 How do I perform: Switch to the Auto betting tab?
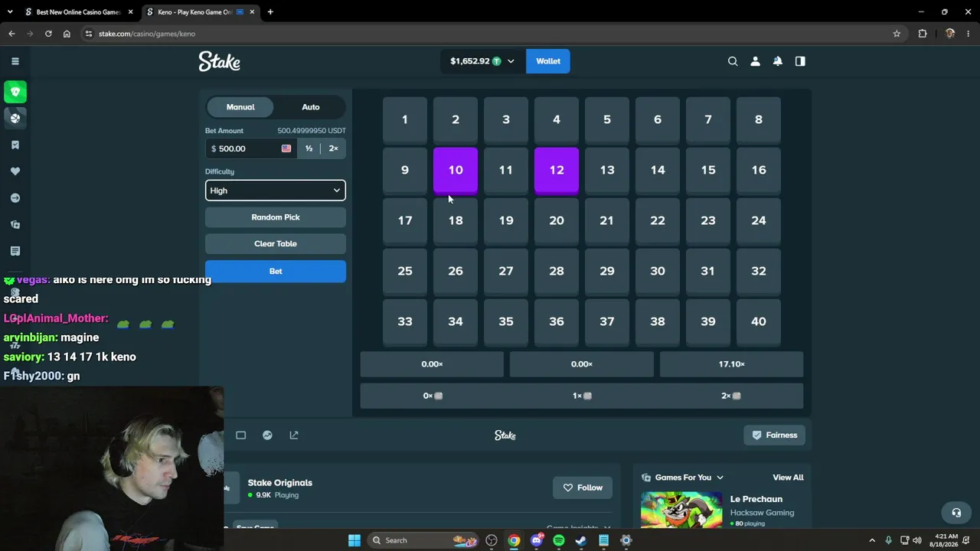point(311,107)
